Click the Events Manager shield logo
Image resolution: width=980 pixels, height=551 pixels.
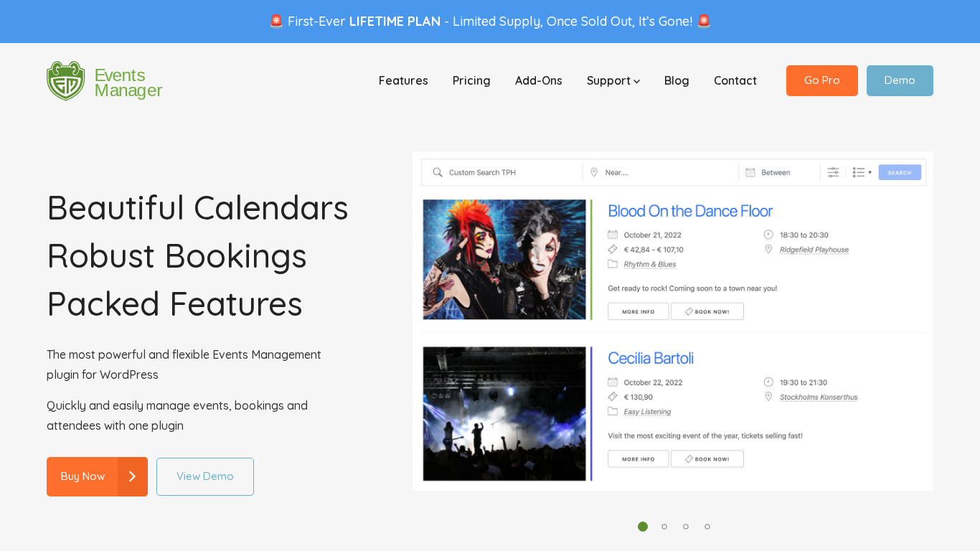point(66,81)
